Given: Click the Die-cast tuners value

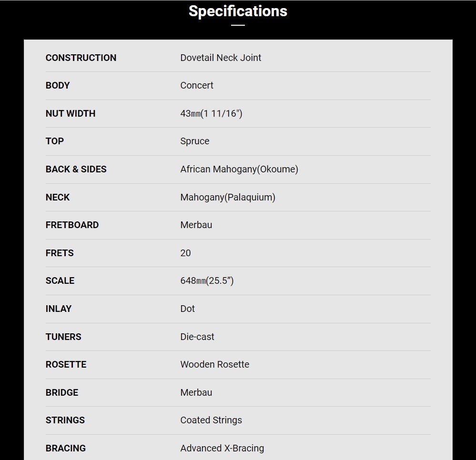Looking at the screenshot, I should tap(197, 337).
